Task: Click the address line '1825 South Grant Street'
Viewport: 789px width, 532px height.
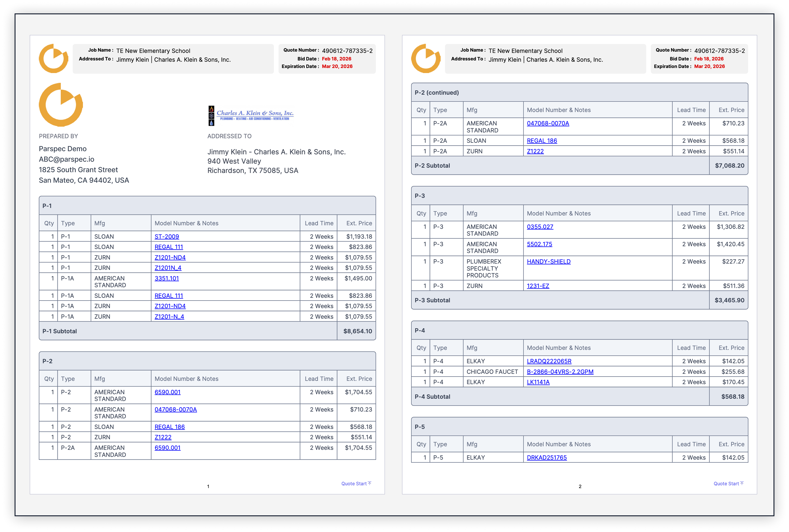Action: [x=78, y=170]
